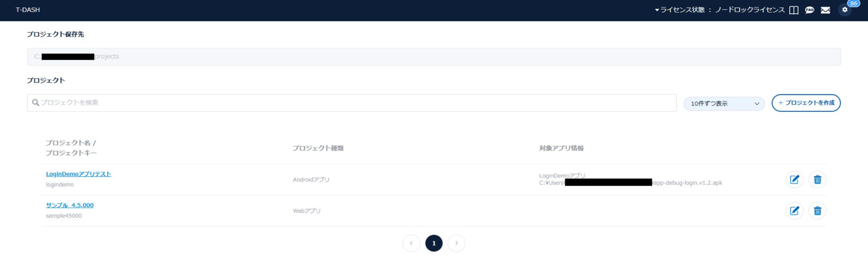Screen dimensions: 868x269
Task: Click the プロジェクトを作成 button
Action: tap(806, 103)
